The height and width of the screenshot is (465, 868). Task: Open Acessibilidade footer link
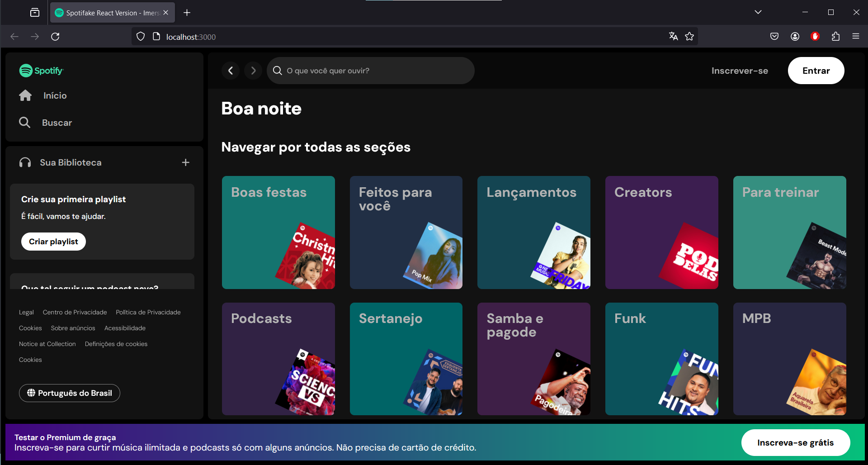tap(125, 328)
